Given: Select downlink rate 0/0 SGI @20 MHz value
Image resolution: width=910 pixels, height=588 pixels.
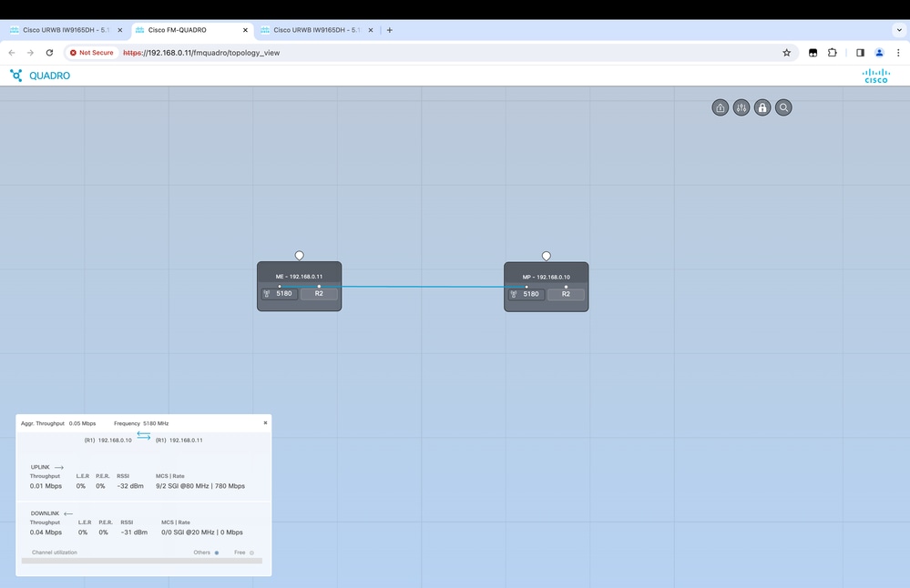Looking at the screenshot, I should point(202,532).
